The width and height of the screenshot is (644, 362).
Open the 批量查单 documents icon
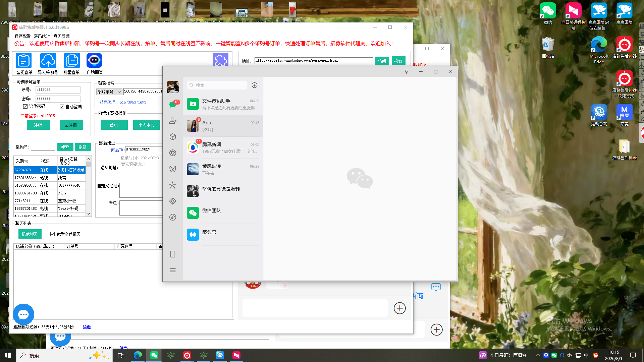[72, 61]
